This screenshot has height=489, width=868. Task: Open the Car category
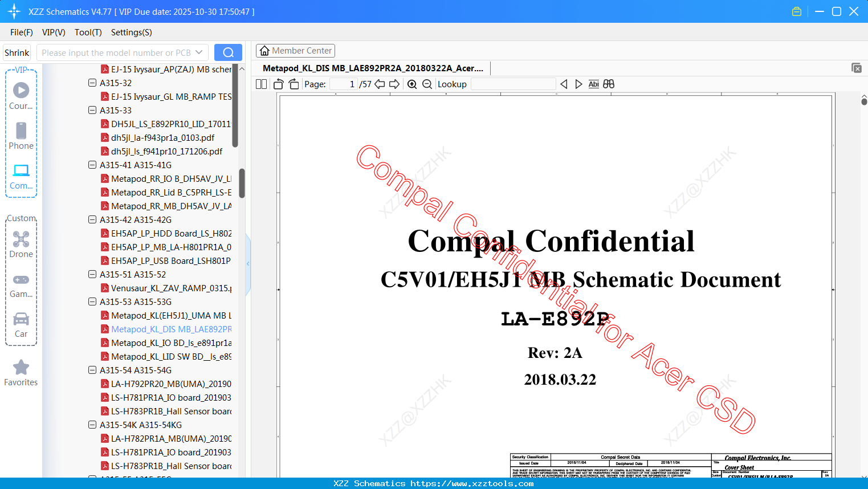click(21, 324)
